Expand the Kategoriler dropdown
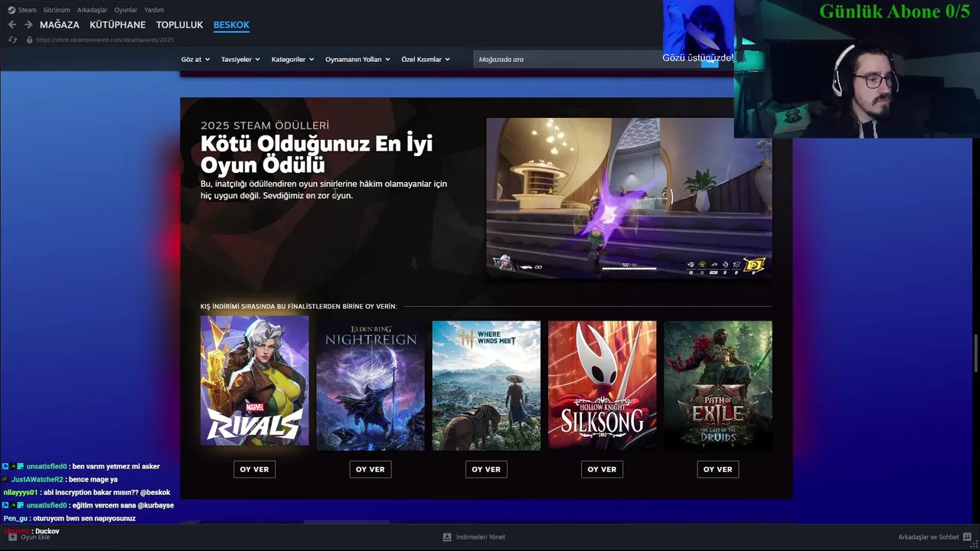 click(292, 59)
